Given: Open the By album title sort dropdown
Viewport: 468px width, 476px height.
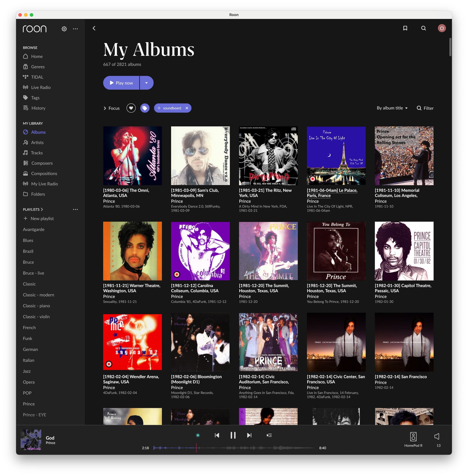Looking at the screenshot, I should [x=392, y=108].
